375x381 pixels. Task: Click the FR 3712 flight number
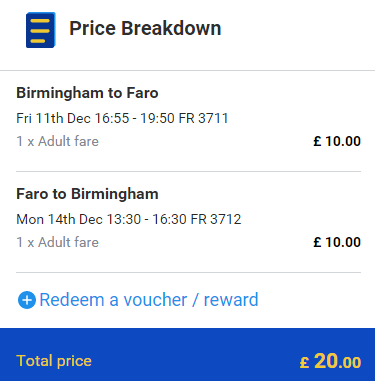coord(216,219)
